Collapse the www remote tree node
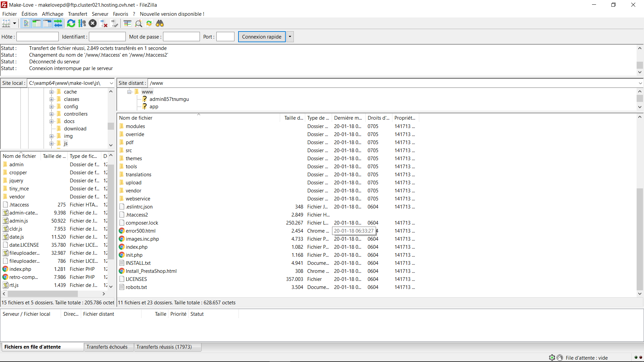644x362 pixels. (x=129, y=92)
